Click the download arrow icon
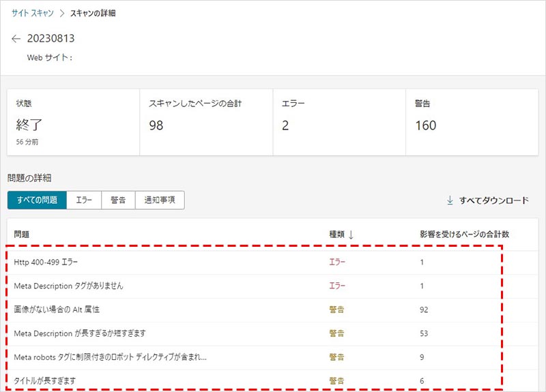This screenshot has width=546, height=392. coord(450,200)
